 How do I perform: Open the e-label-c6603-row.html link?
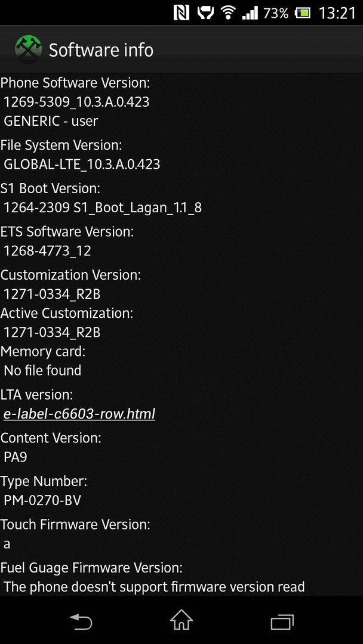[79, 414]
